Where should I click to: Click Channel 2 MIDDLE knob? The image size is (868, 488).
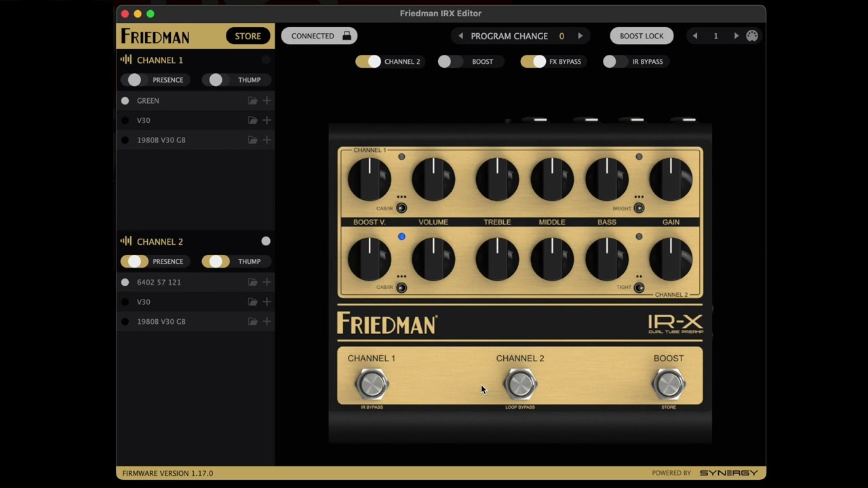coord(552,258)
